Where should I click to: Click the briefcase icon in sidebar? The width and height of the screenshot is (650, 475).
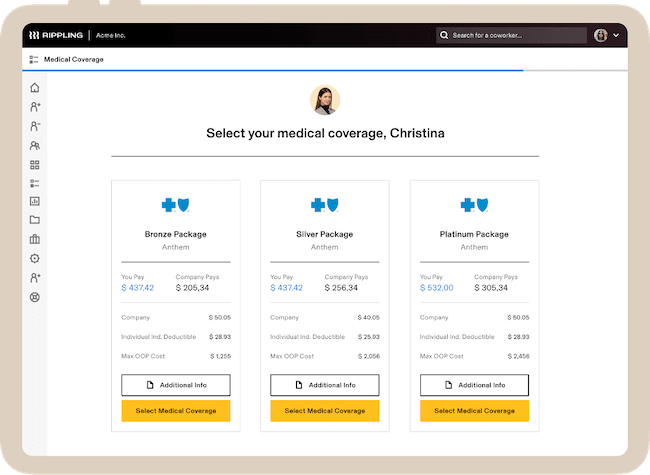(x=35, y=239)
